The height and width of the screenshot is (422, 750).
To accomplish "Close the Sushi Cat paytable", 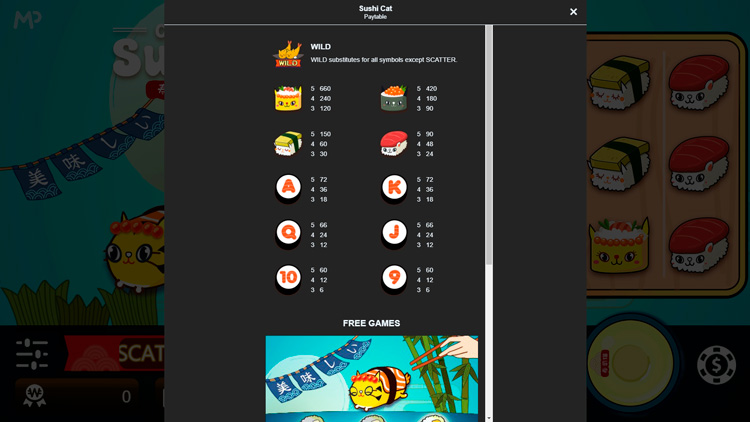I will coord(573,11).
